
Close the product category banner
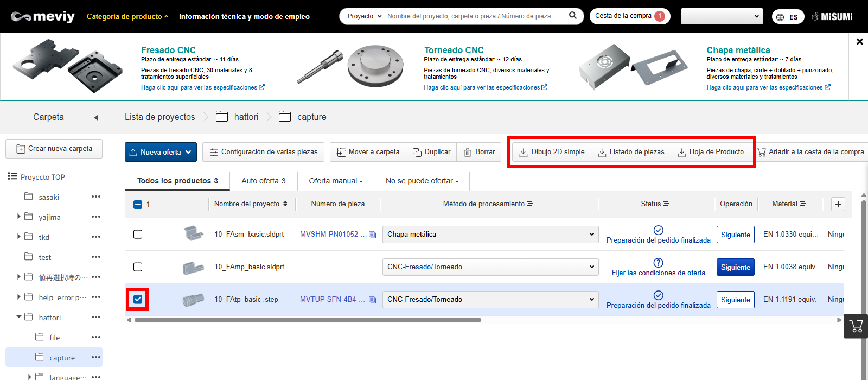pyautogui.click(x=859, y=42)
